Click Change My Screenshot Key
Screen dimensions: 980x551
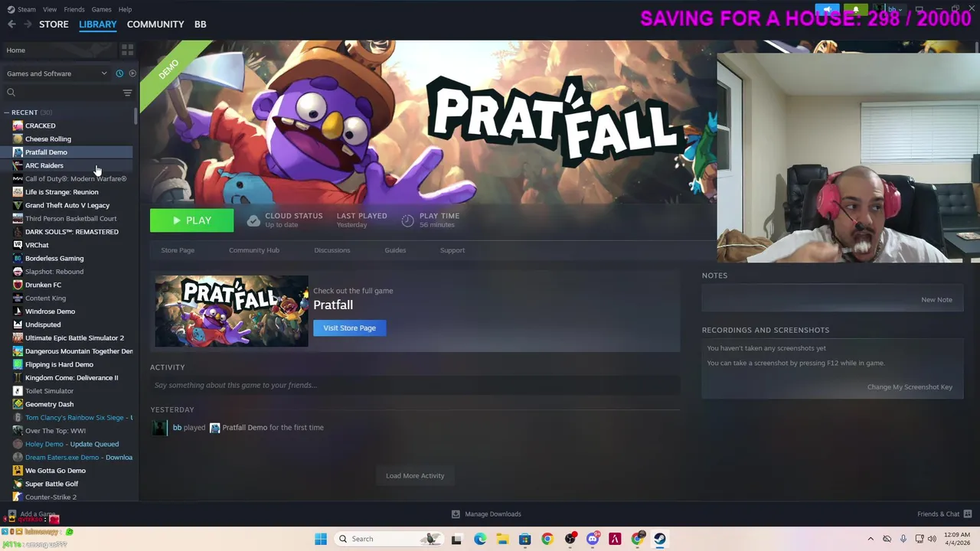point(910,387)
